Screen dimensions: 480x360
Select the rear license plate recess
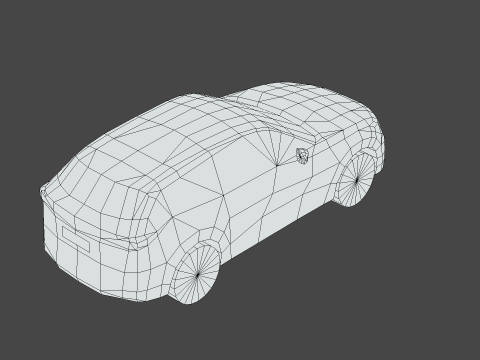(x=76, y=239)
